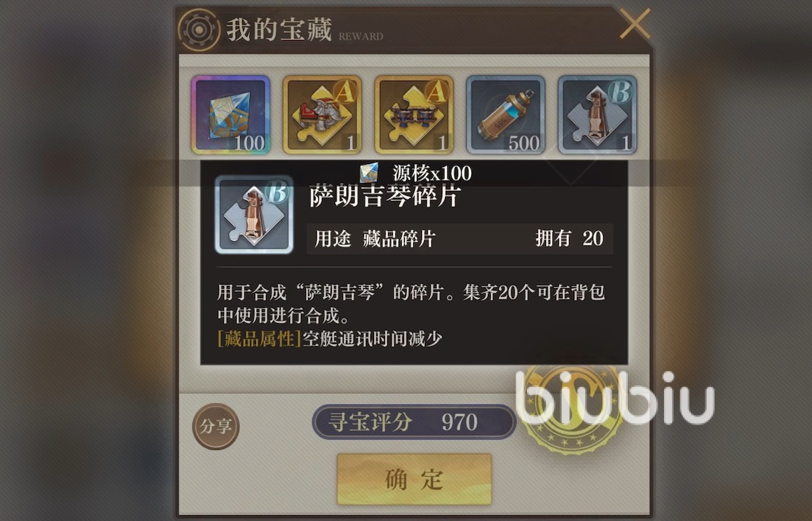The height and width of the screenshot is (521, 812).
Task: Confirm rewards with the 确定 button
Action: 414,479
